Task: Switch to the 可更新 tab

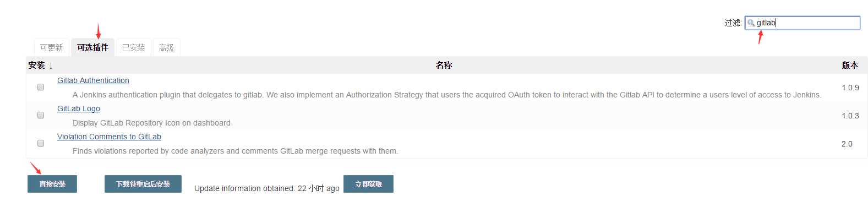Action: pyautogui.click(x=52, y=48)
